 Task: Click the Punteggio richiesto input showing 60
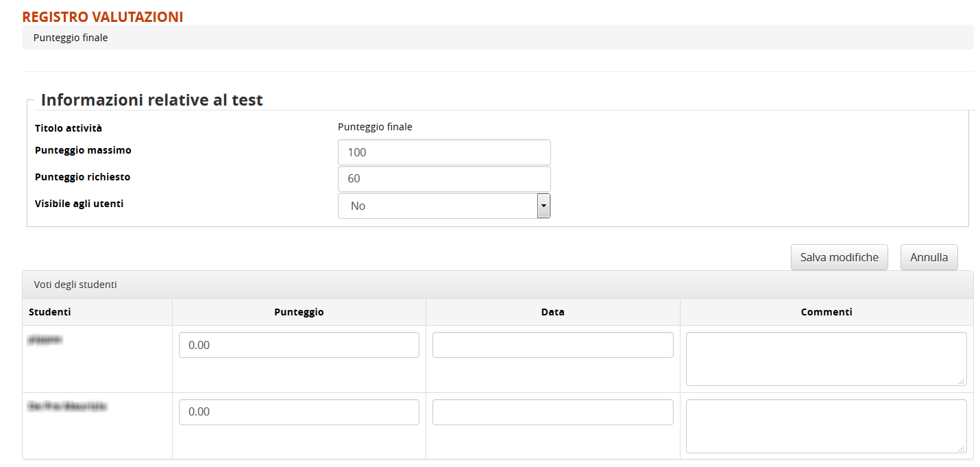pyautogui.click(x=444, y=179)
